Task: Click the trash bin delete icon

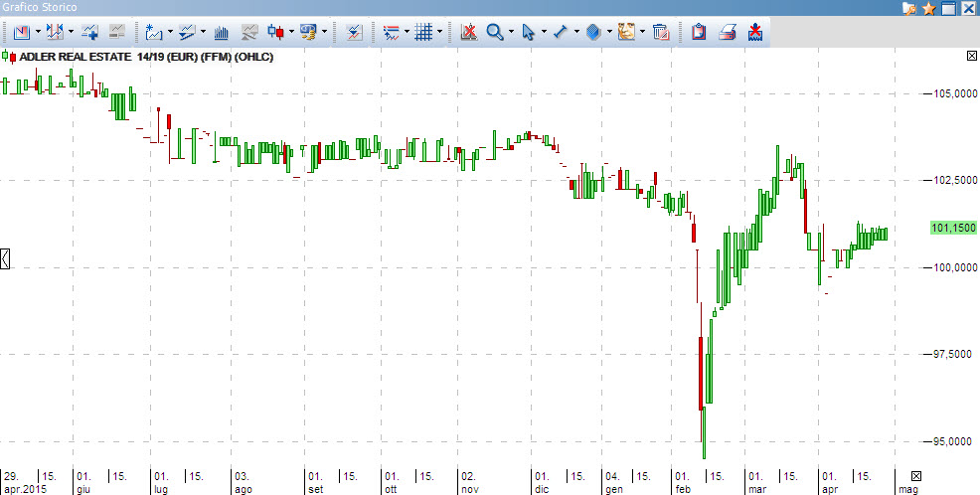Action: 661,32
